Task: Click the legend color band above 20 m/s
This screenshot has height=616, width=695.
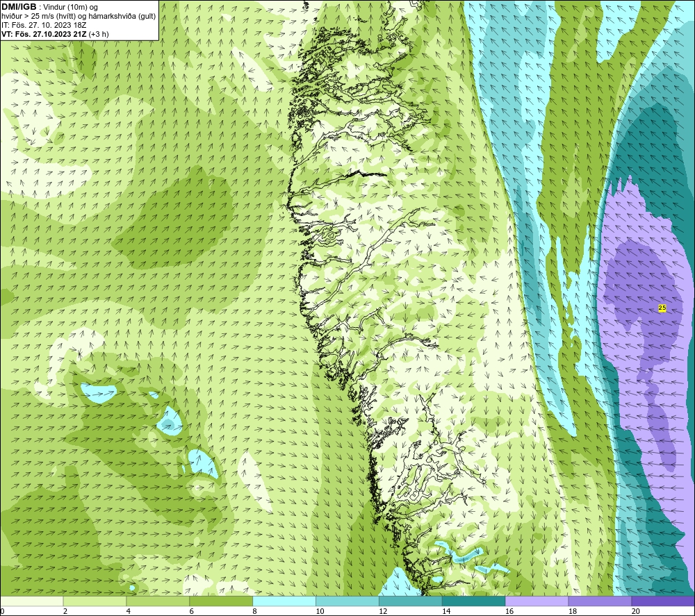Action: pos(663,601)
